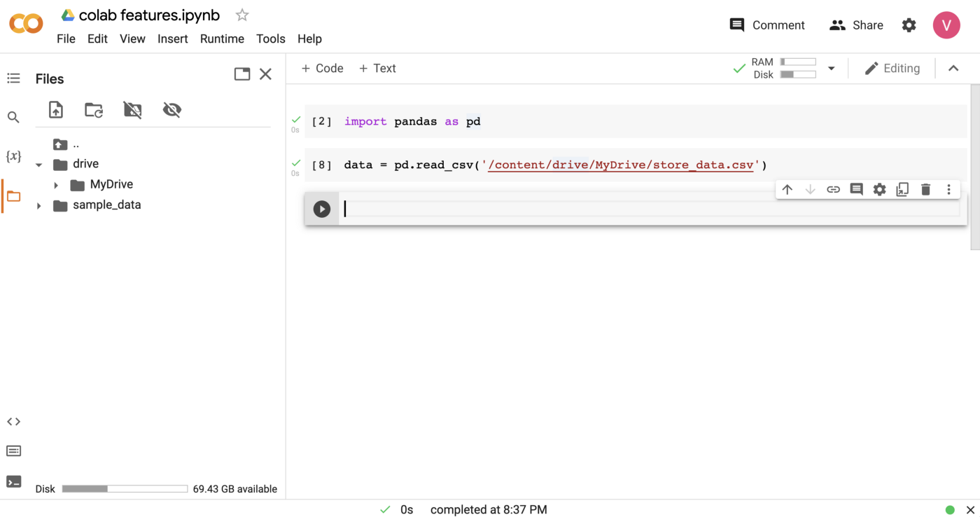This screenshot has height=517, width=980.
Task: Expand the MyDrive folder
Action: click(56, 185)
